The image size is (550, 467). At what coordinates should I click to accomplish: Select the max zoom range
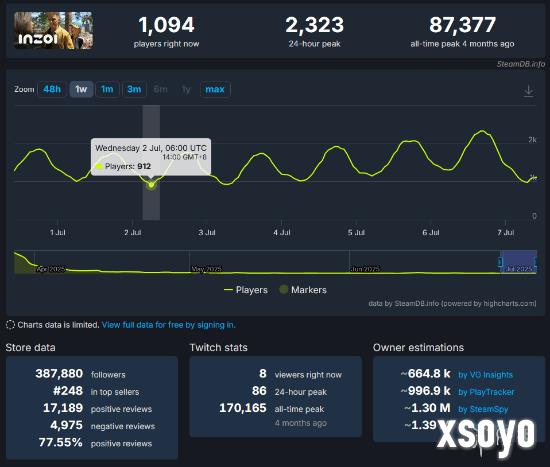215,89
